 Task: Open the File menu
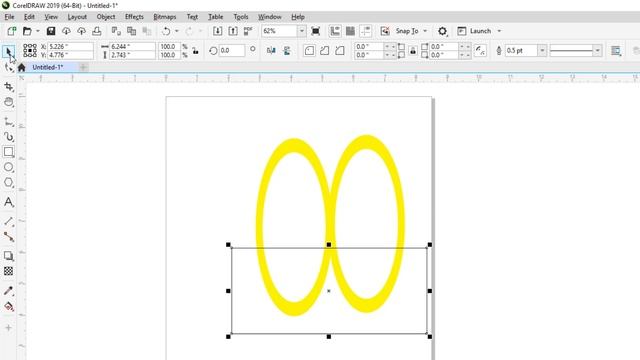9,17
